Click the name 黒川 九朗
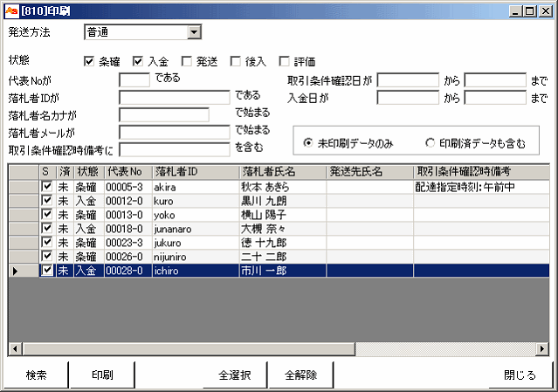This screenshot has width=558, height=392. pyautogui.click(x=264, y=201)
